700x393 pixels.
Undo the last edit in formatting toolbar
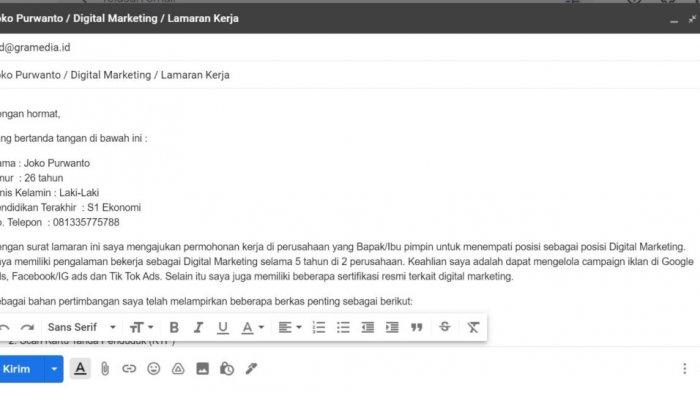4,328
